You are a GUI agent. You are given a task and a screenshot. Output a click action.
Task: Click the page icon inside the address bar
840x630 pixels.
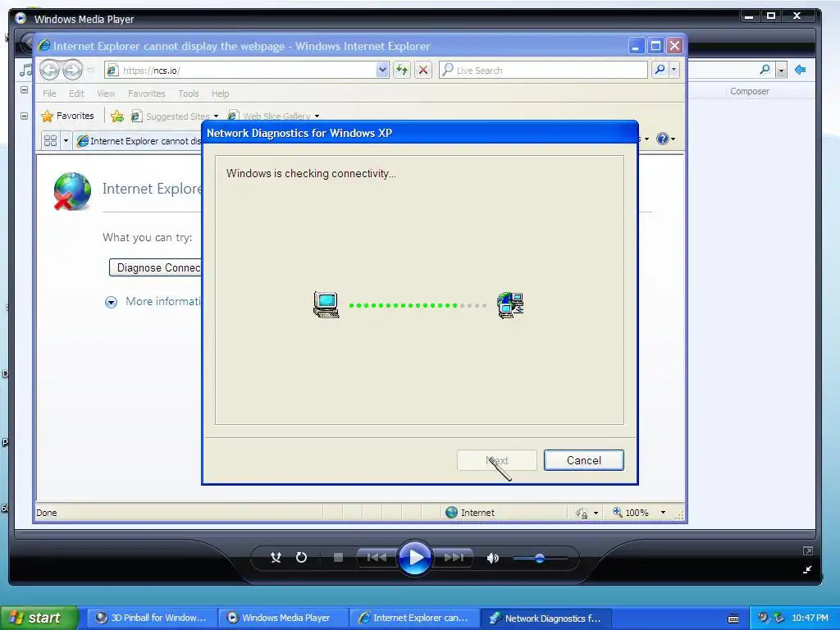point(112,70)
